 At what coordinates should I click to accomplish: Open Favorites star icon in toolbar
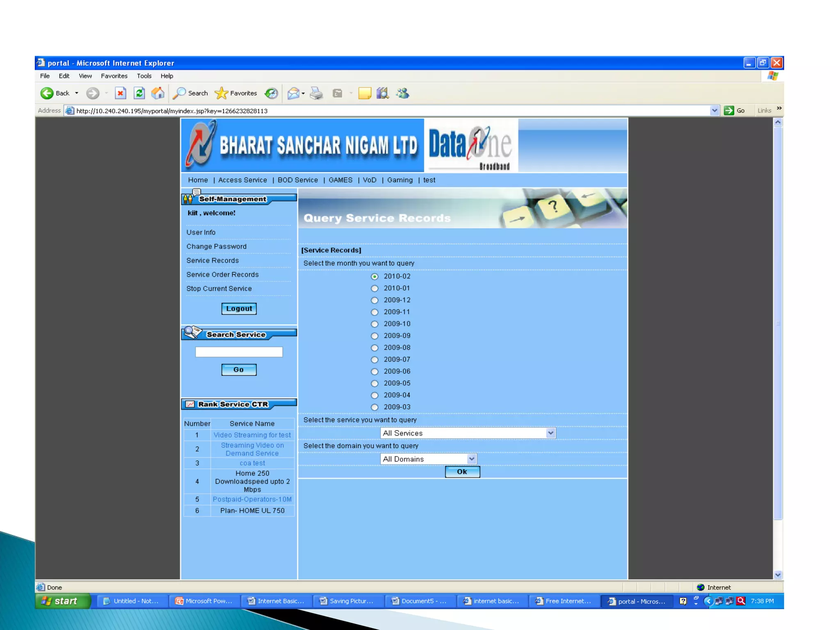tap(221, 93)
